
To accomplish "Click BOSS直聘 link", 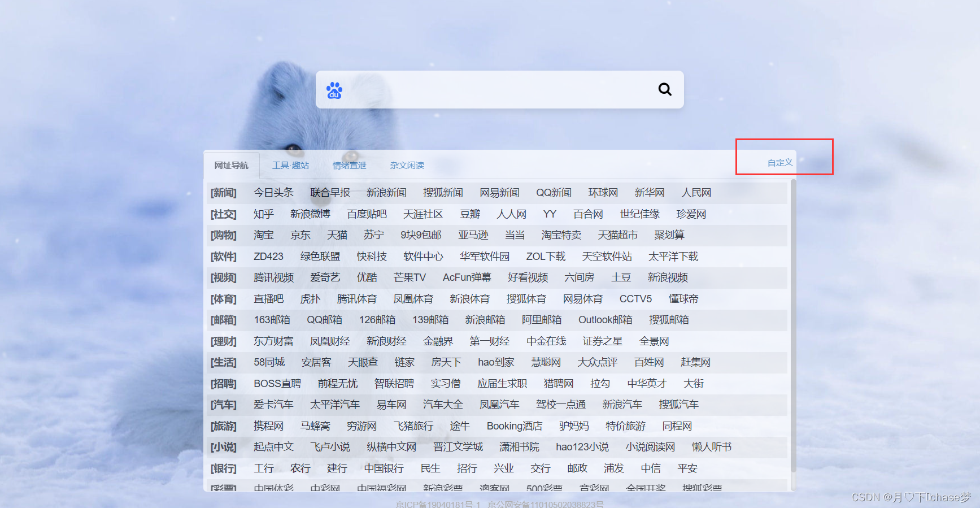I will 277,384.
